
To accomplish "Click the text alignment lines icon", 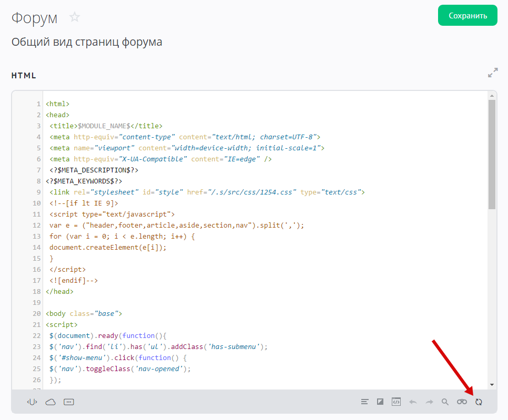I will [x=364, y=402].
